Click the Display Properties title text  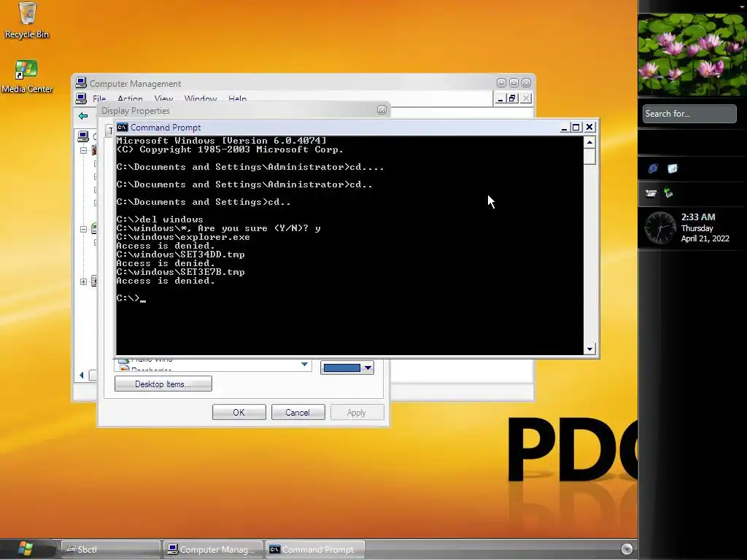(136, 111)
